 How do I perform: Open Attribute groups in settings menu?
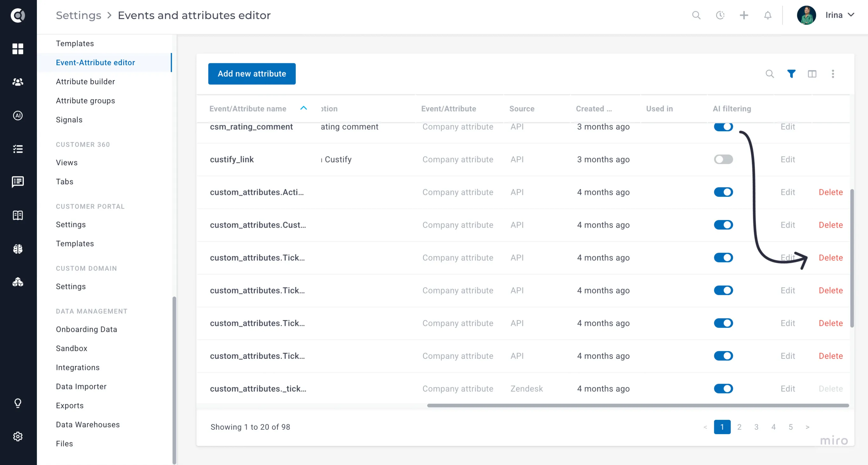(85, 100)
